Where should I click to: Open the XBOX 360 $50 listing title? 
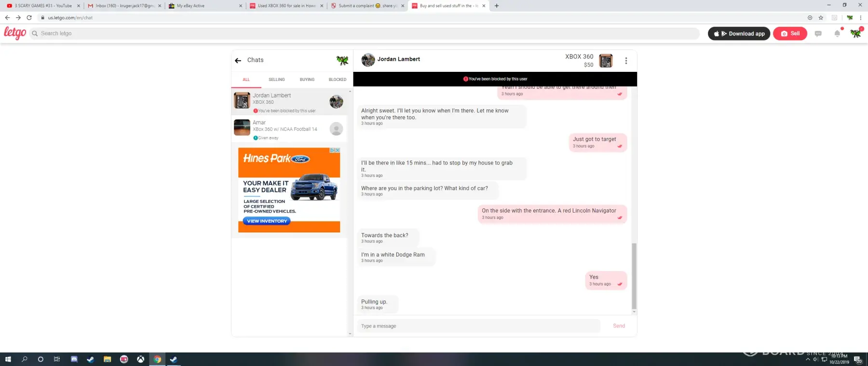[x=579, y=57]
